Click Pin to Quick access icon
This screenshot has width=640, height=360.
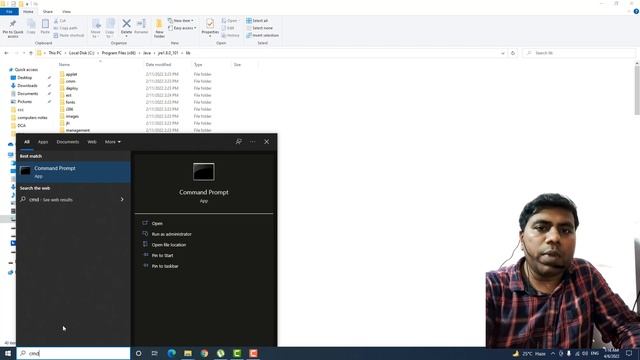pos(13,24)
